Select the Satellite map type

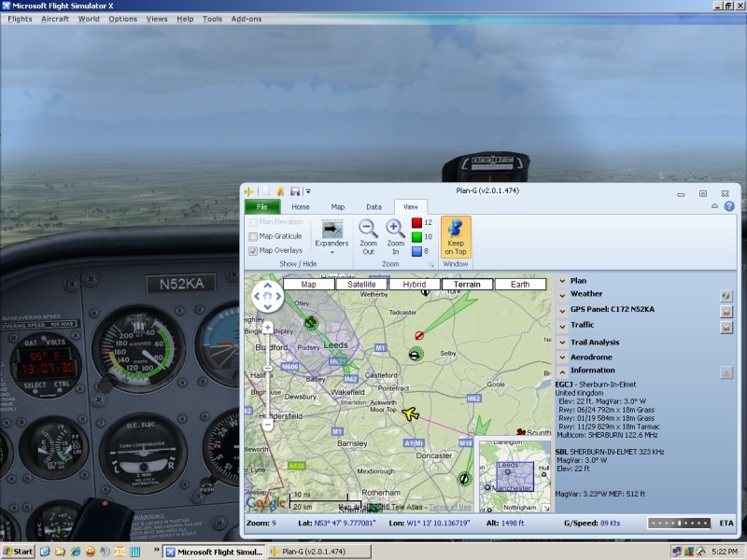(x=362, y=284)
